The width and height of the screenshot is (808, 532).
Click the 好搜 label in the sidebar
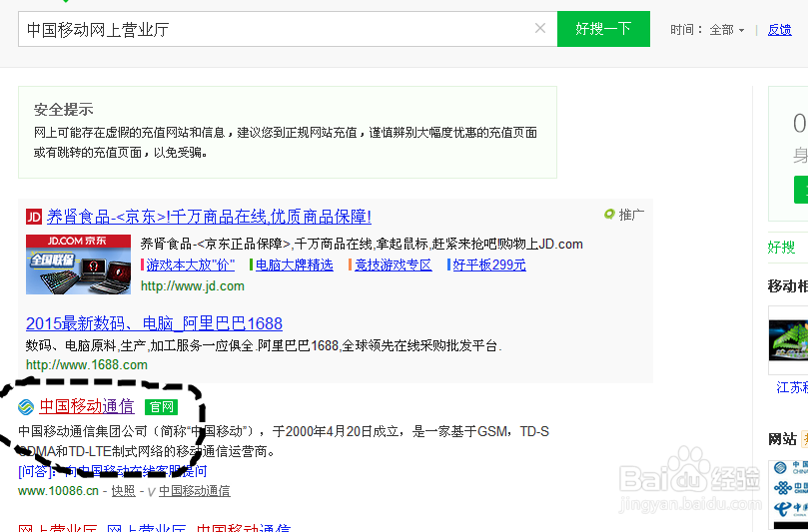coord(781,248)
